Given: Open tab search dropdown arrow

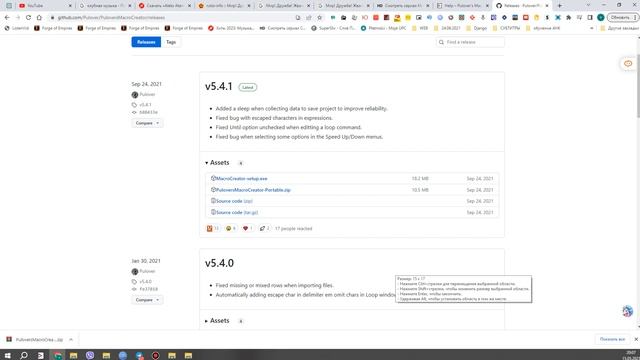Looking at the screenshot, I should tap(588, 6).
